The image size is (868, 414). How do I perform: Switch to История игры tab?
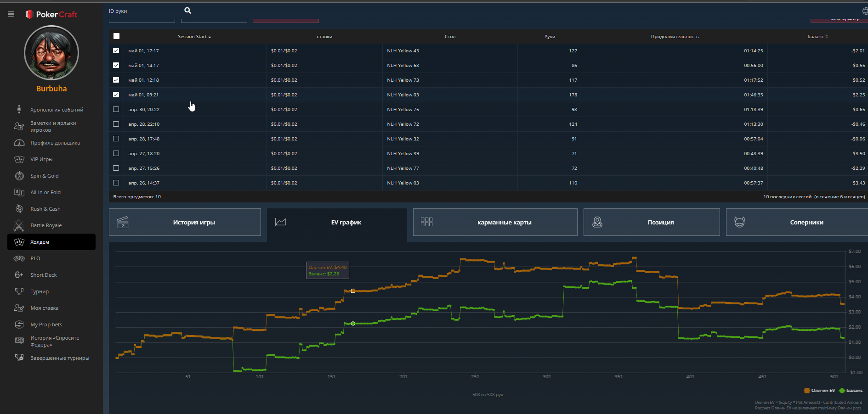[185, 222]
